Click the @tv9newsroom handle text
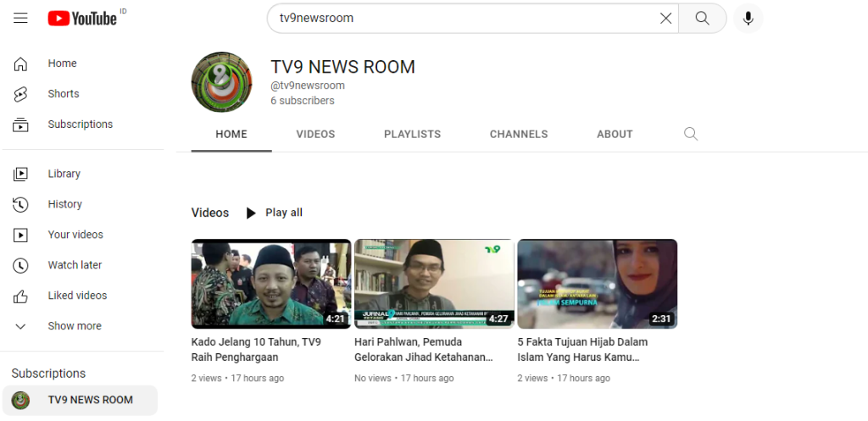This screenshot has height=421, width=868. coord(307,86)
